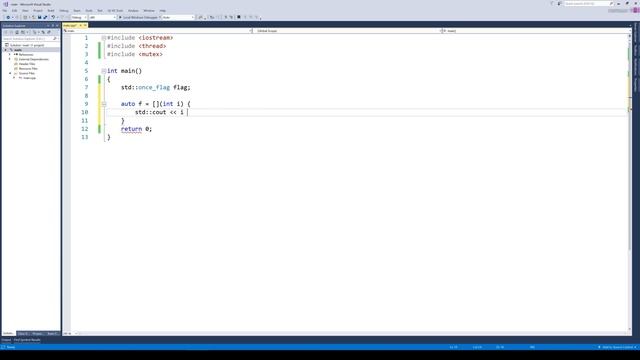Click line number 4 in the margin
640x360 pixels.
[86, 62]
